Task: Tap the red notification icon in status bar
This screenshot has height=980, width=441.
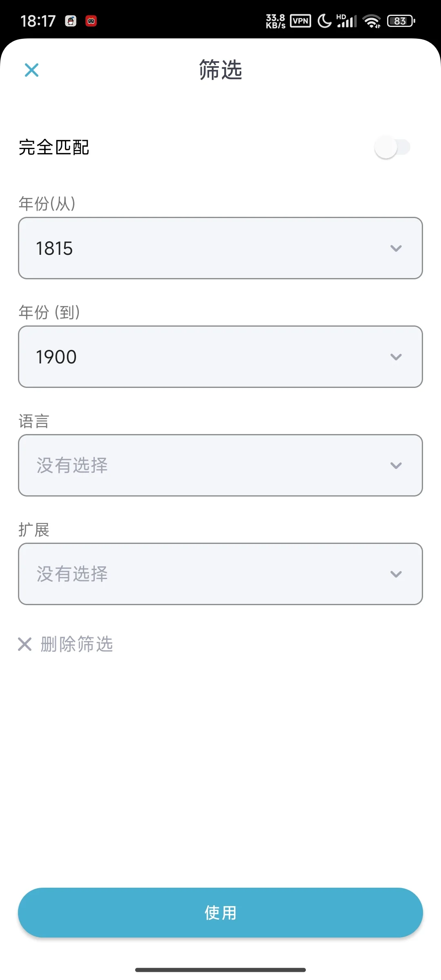Action: pyautogui.click(x=91, y=21)
